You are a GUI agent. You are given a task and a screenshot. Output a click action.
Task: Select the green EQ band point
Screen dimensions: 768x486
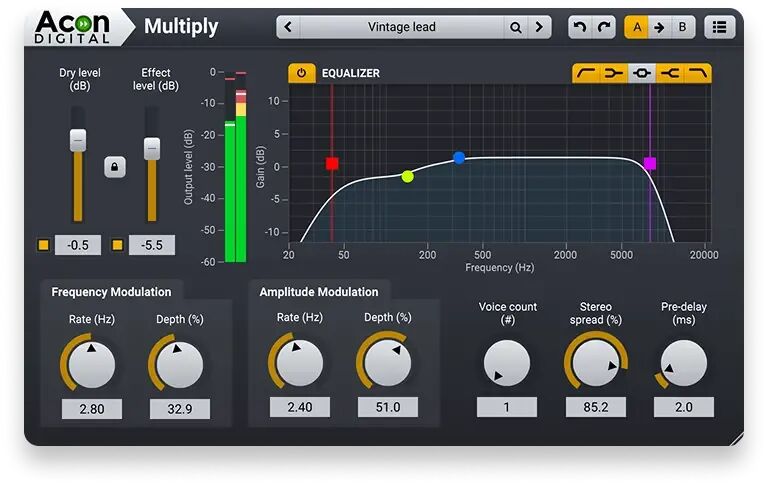[x=408, y=176]
